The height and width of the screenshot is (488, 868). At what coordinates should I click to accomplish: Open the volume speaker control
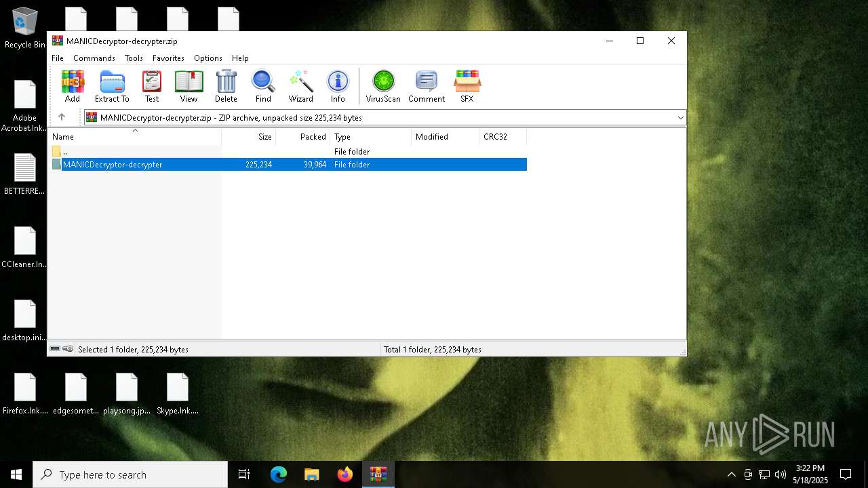click(780, 474)
